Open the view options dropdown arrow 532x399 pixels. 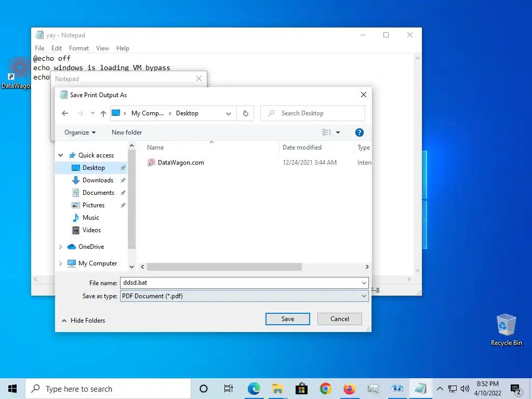pyautogui.click(x=338, y=132)
